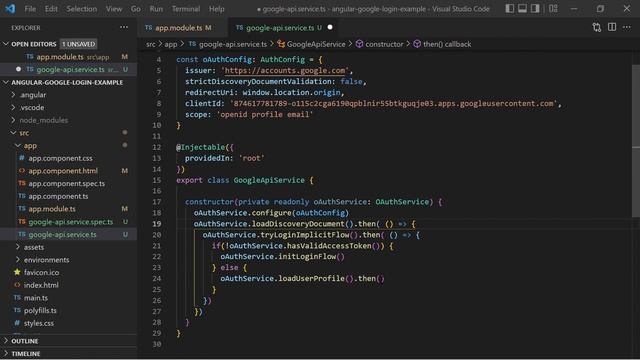Click 'app' breadcrumb segment

click(171, 44)
